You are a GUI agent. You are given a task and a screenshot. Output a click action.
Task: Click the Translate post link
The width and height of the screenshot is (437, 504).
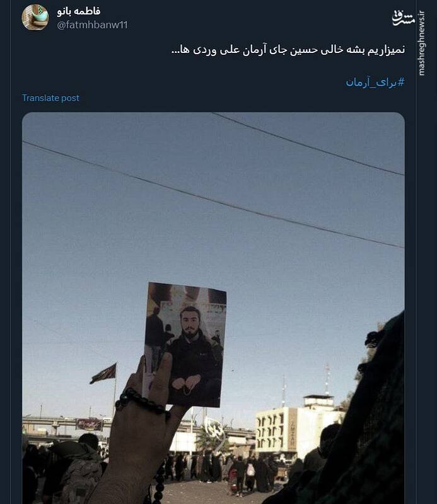click(x=50, y=98)
